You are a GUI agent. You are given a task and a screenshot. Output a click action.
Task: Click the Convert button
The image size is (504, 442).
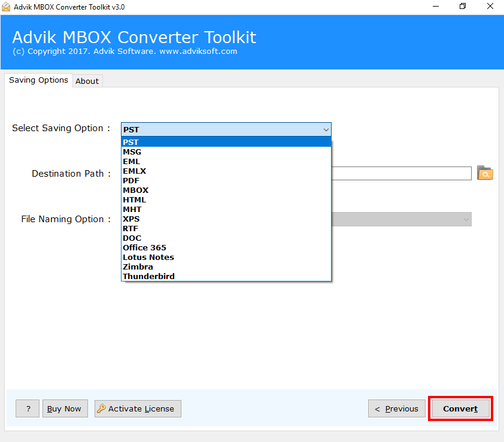point(460,408)
